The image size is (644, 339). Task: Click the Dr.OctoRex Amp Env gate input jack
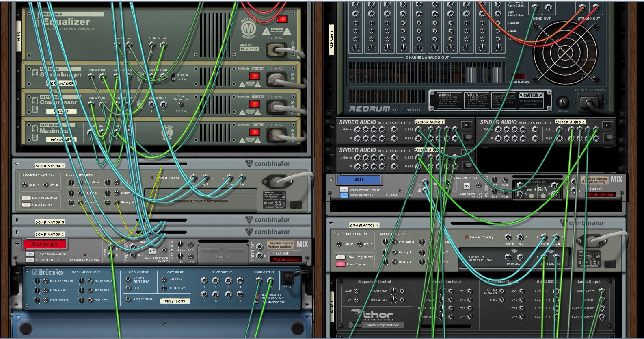[x=164, y=280]
